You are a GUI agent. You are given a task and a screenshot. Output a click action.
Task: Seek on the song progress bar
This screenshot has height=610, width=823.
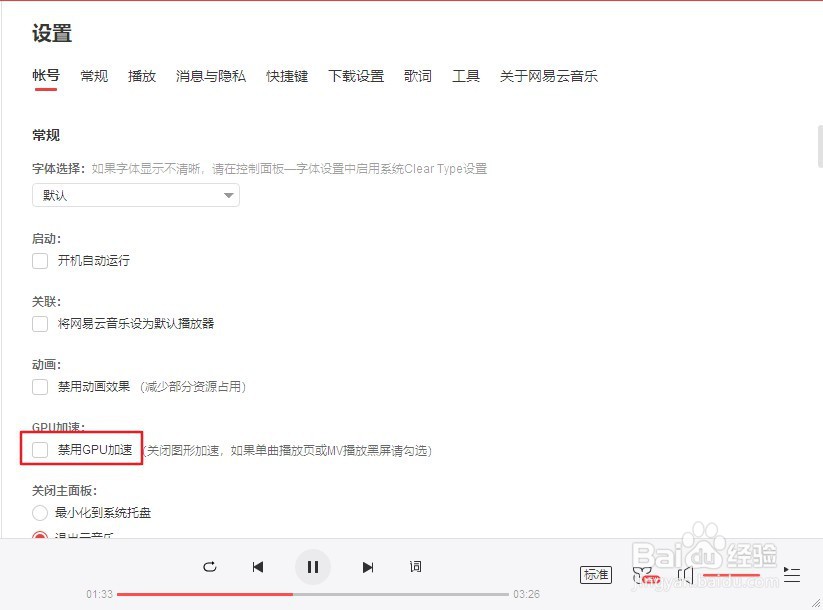click(313, 594)
